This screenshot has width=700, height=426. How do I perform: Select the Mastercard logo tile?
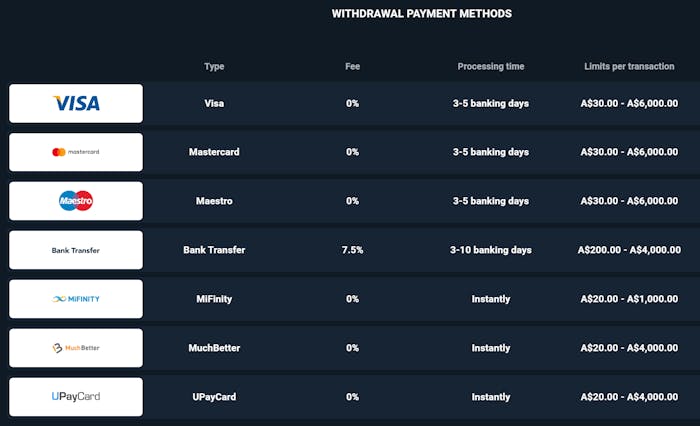click(76, 152)
